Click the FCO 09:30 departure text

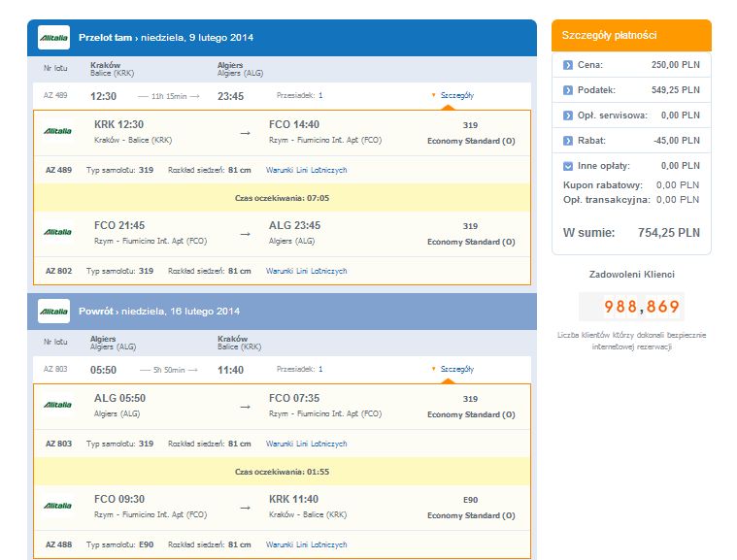click(119, 499)
